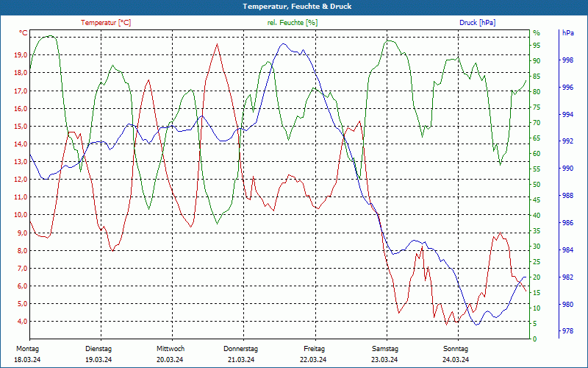Click the date '20.03.24'
The image size is (588, 368).
pyautogui.click(x=170, y=360)
